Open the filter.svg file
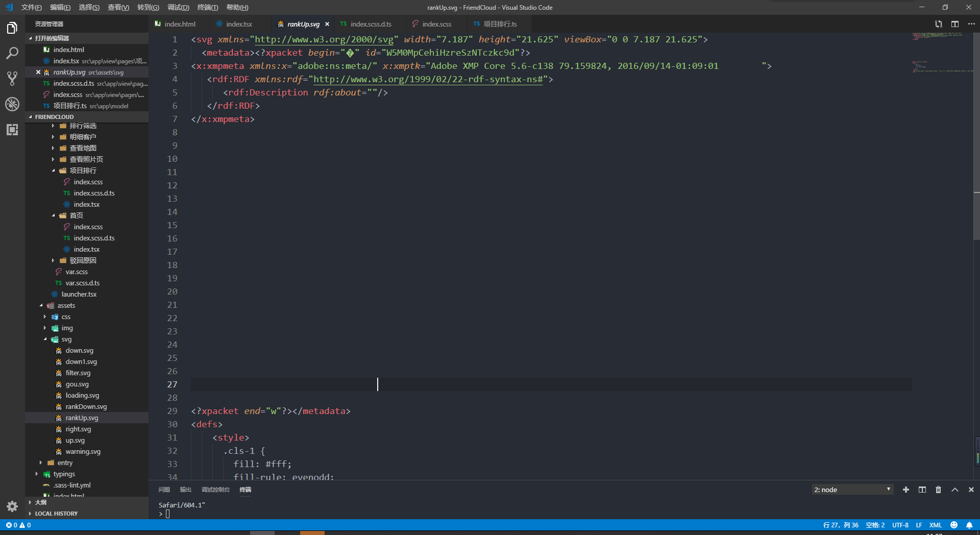Screen dimensions: 980x535 coord(78,373)
